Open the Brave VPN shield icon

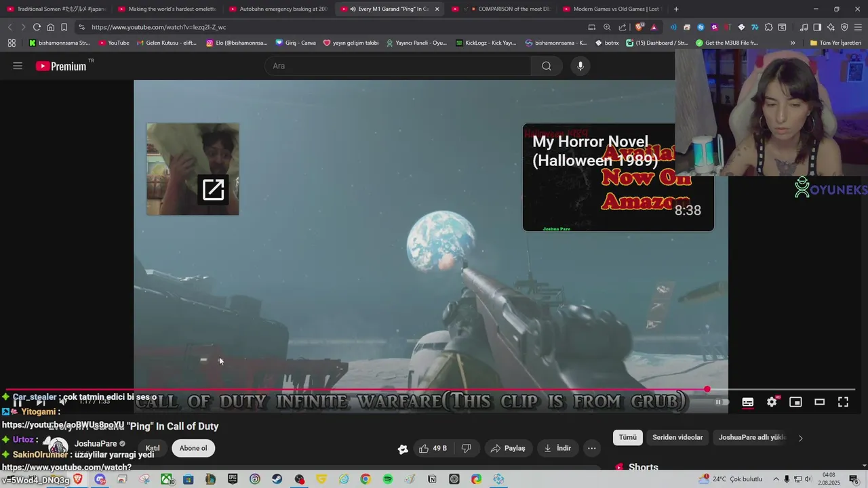pos(844,27)
